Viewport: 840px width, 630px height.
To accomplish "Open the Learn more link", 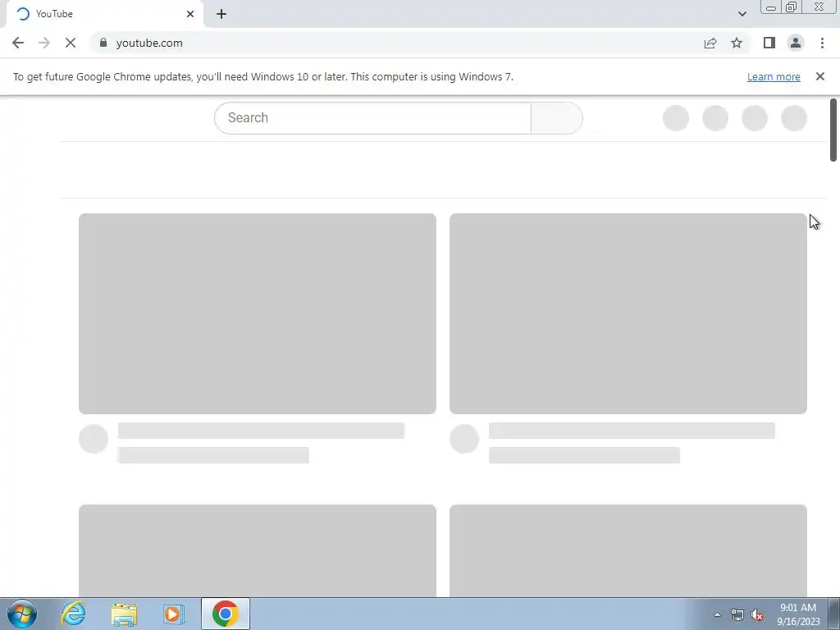I will (x=774, y=76).
